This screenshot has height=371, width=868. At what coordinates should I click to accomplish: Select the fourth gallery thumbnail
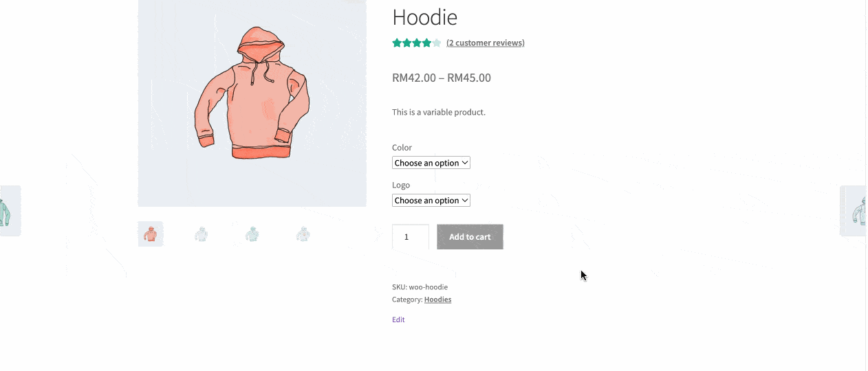click(303, 234)
